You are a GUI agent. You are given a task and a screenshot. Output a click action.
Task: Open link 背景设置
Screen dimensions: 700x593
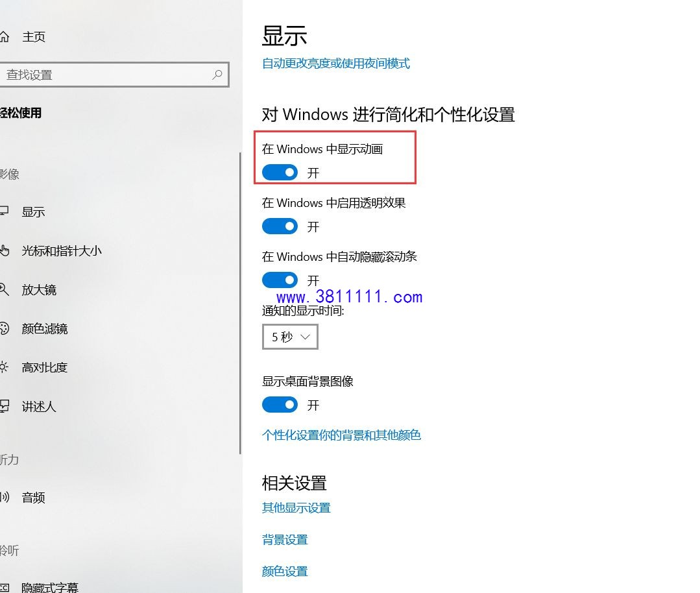coord(285,540)
